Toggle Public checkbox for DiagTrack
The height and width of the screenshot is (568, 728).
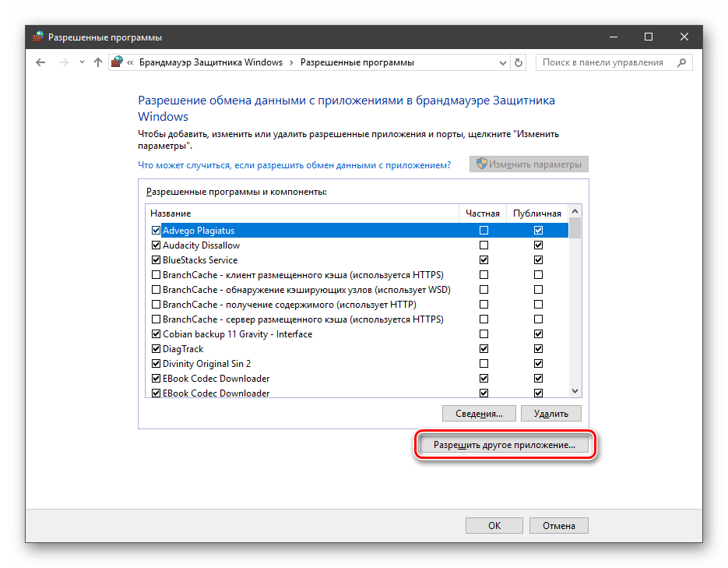click(x=538, y=349)
